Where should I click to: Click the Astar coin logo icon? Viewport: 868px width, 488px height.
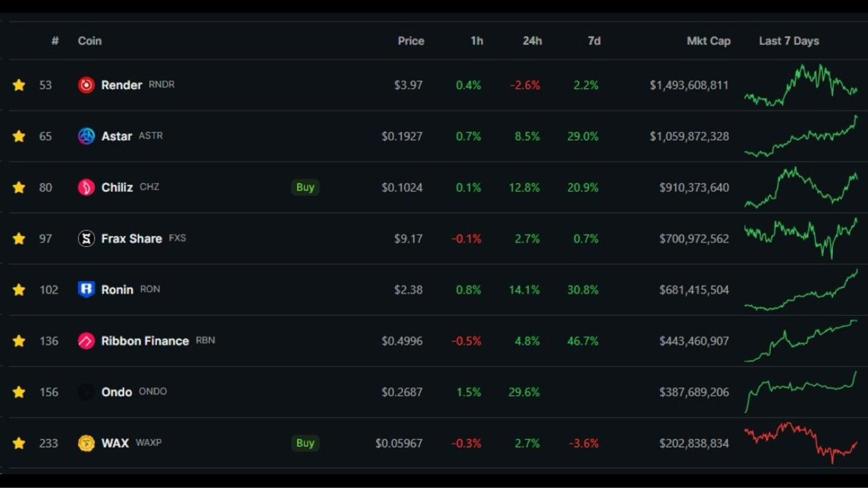pos(86,136)
